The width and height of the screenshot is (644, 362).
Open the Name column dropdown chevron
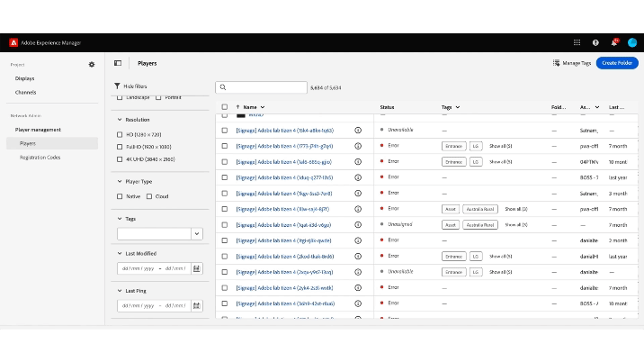263,107
